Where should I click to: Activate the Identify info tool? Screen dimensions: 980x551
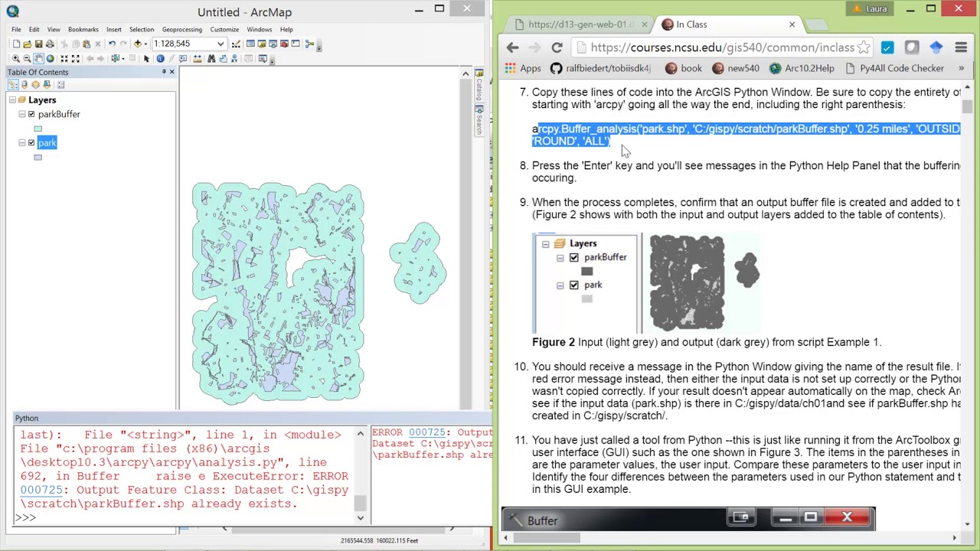click(x=160, y=59)
